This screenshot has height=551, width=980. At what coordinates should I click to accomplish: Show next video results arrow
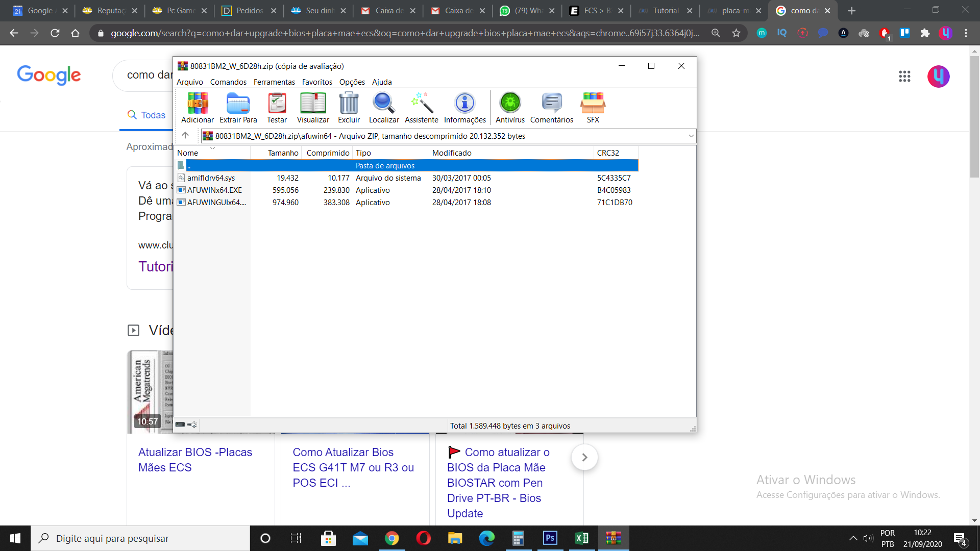(x=584, y=457)
